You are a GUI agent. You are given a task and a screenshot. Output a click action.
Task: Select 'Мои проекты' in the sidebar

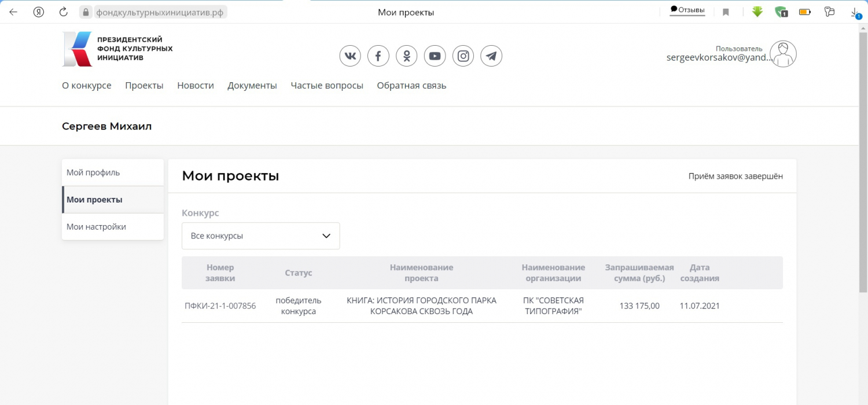click(x=113, y=200)
